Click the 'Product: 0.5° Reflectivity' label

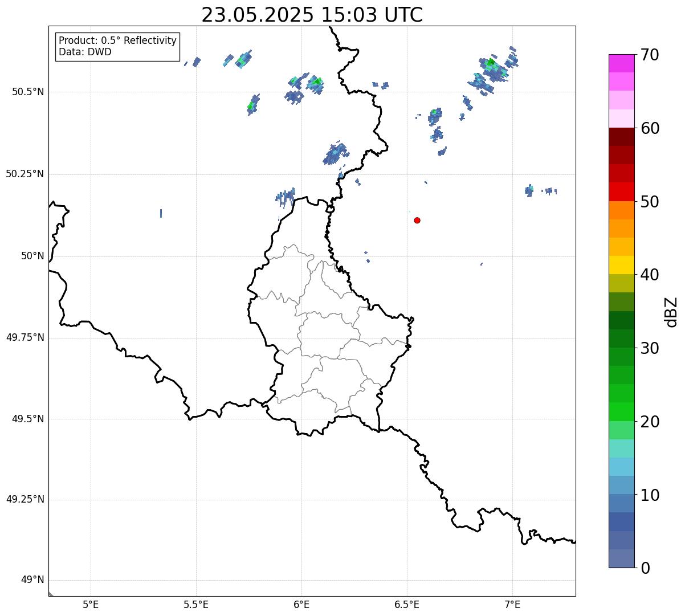pyautogui.click(x=117, y=41)
